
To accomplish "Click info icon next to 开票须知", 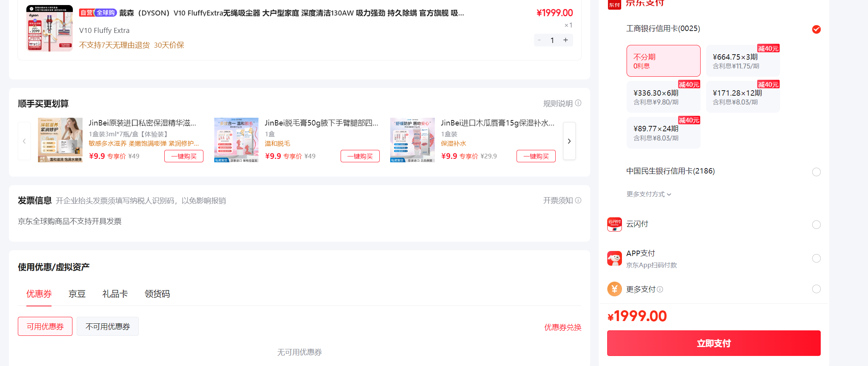I will pyautogui.click(x=578, y=200).
